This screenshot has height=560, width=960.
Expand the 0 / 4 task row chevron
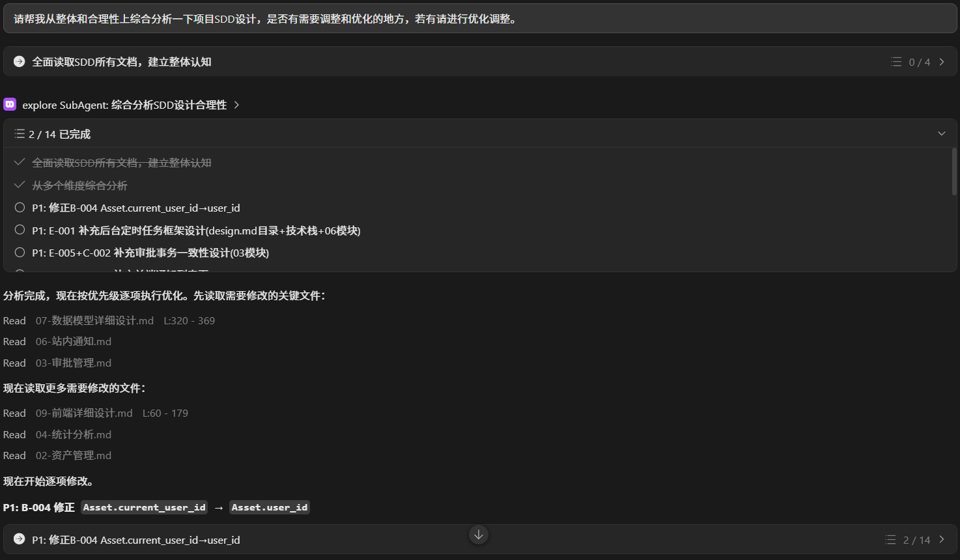point(942,62)
